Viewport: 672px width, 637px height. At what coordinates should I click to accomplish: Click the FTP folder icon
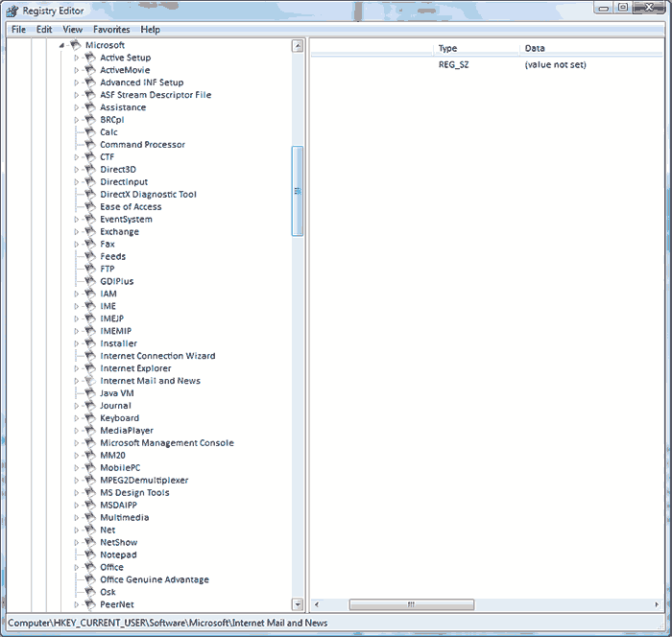[90, 269]
